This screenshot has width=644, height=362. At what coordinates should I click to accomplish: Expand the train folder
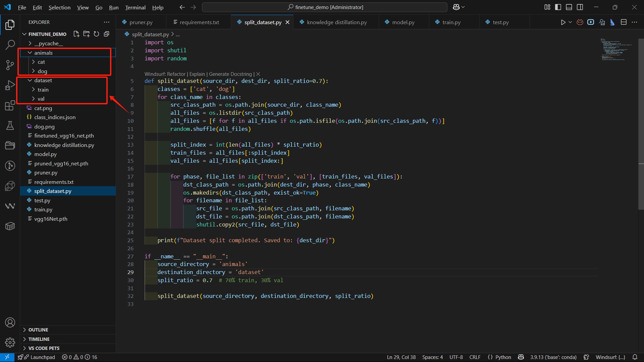pyautogui.click(x=68, y=90)
